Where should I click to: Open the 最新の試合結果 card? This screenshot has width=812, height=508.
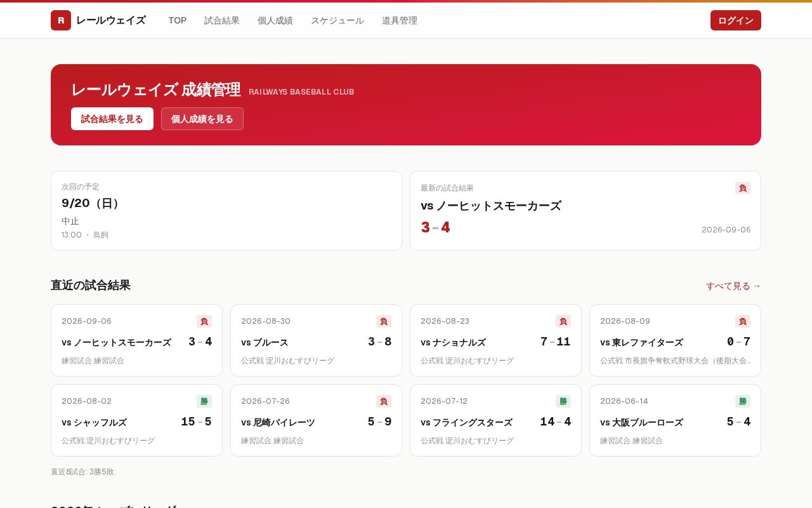[x=586, y=211]
